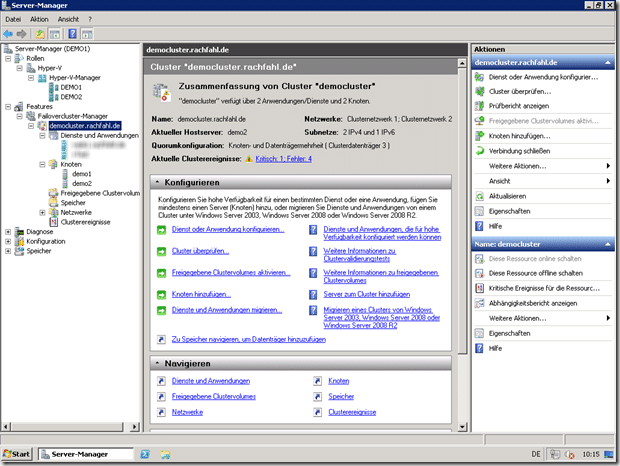The height and width of the screenshot is (466, 620).
Task: Click green arrow icon beside Cluster überprüfen link
Action: (161, 251)
